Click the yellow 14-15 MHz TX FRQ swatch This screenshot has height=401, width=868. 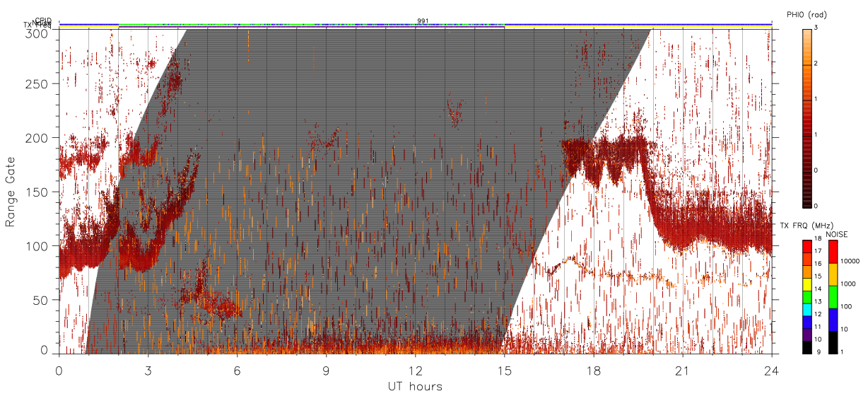807,284
